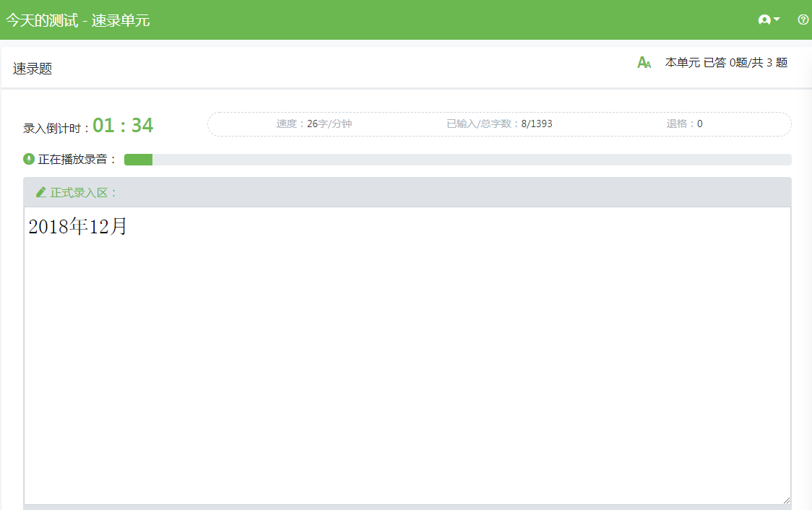Click the text area resize handle
Image resolution: width=812 pixels, height=510 pixels.
click(786, 500)
